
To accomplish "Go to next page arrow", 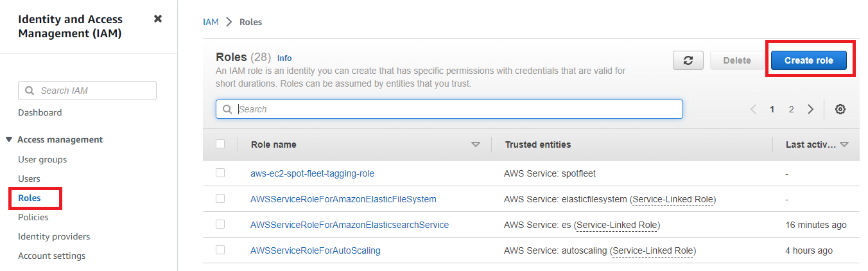I will [x=811, y=109].
